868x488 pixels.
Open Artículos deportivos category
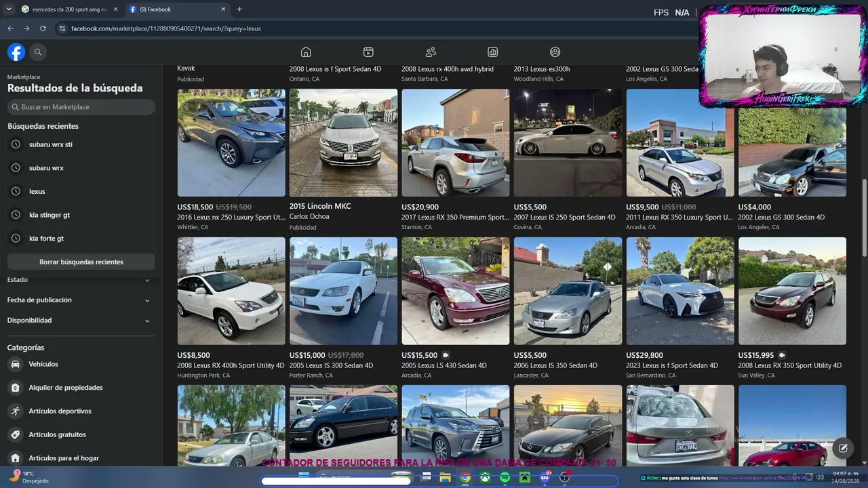coord(81,411)
